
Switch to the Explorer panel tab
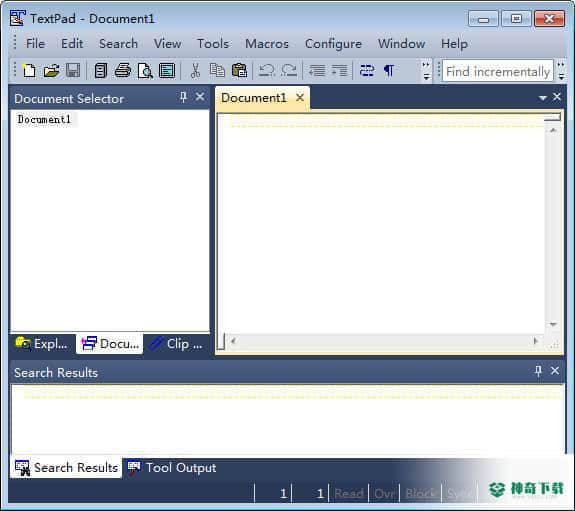[x=42, y=344]
